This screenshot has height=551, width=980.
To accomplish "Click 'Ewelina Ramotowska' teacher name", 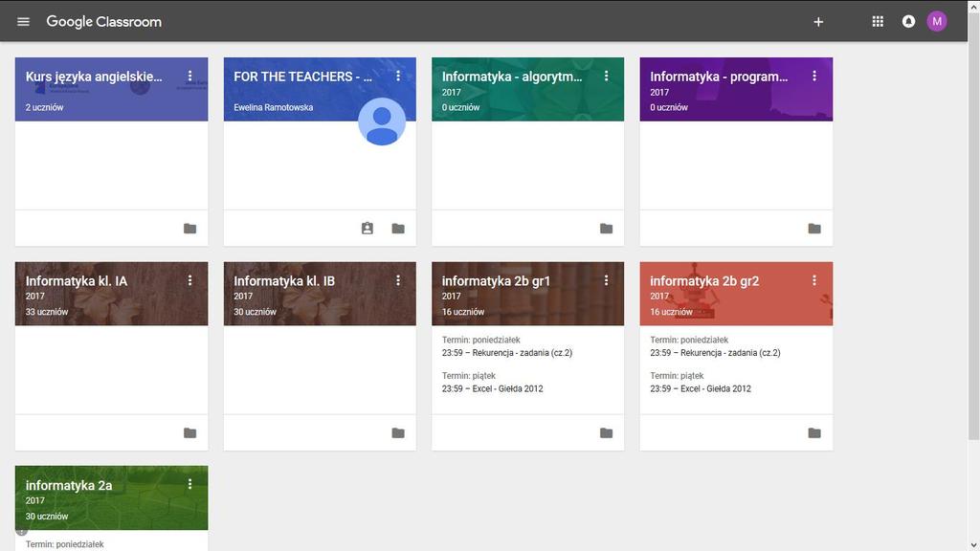I will [273, 107].
